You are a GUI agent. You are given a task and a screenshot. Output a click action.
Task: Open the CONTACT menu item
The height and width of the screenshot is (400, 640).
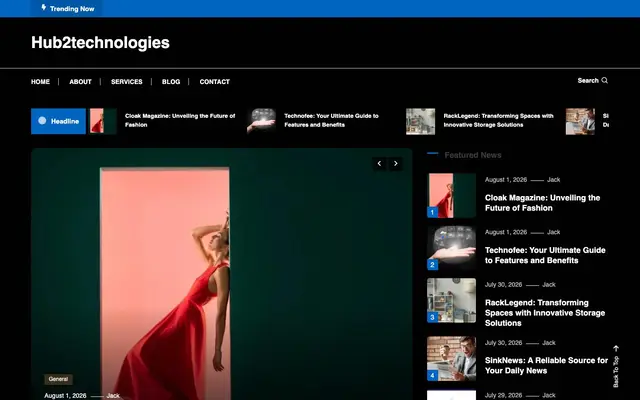pyautogui.click(x=215, y=82)
